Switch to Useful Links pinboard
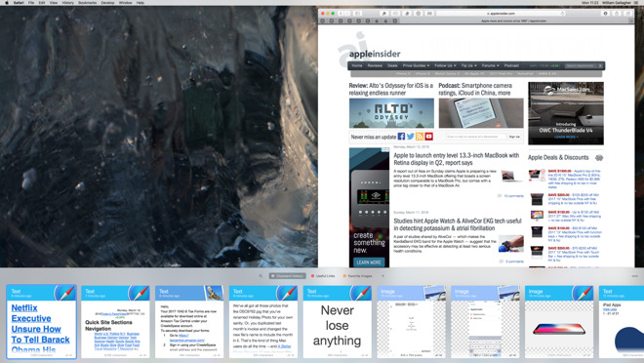This screenshot has width=644, height=363. click(323, 276)
